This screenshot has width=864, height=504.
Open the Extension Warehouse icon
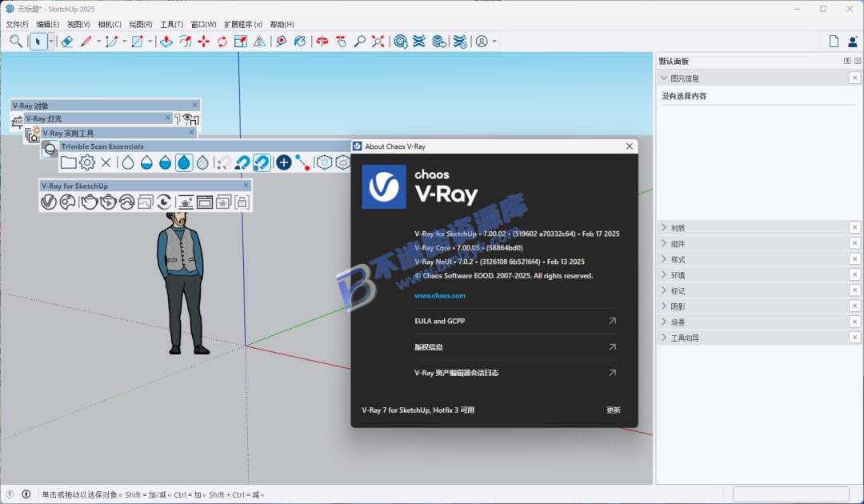[419, 42]
